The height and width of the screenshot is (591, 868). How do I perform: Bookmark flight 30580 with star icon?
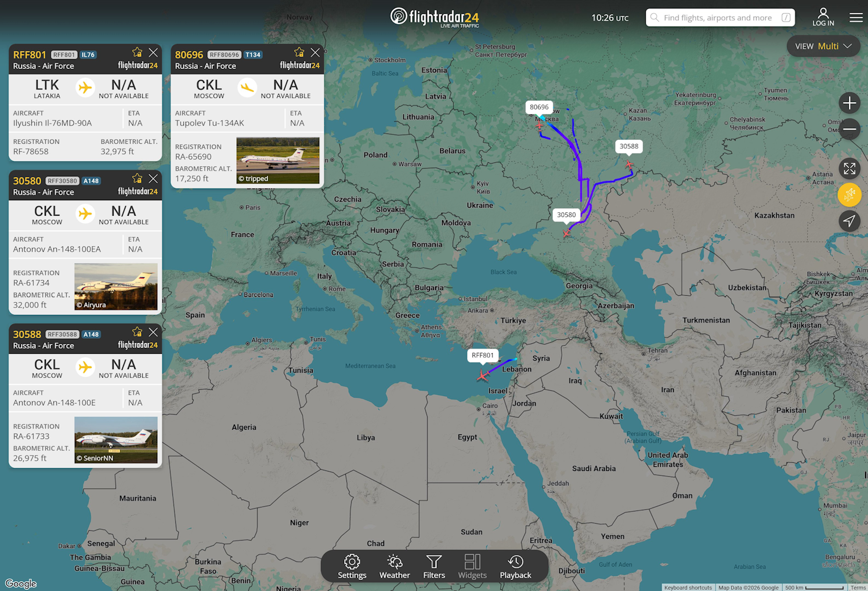[137, 178]
